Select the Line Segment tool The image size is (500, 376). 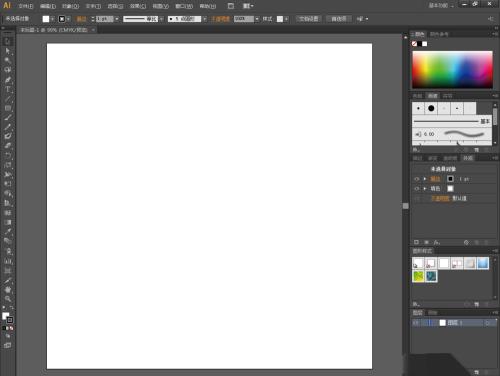(8, 99)
